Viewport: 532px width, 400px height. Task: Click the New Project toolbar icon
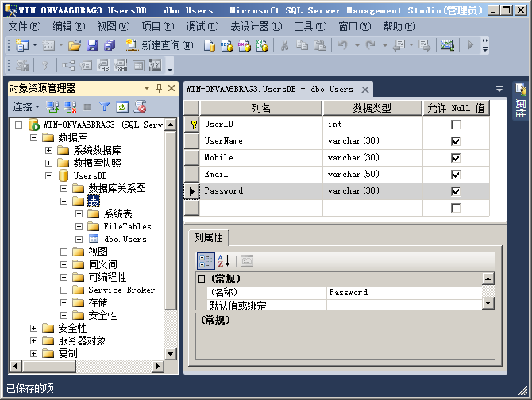(22, 45)
